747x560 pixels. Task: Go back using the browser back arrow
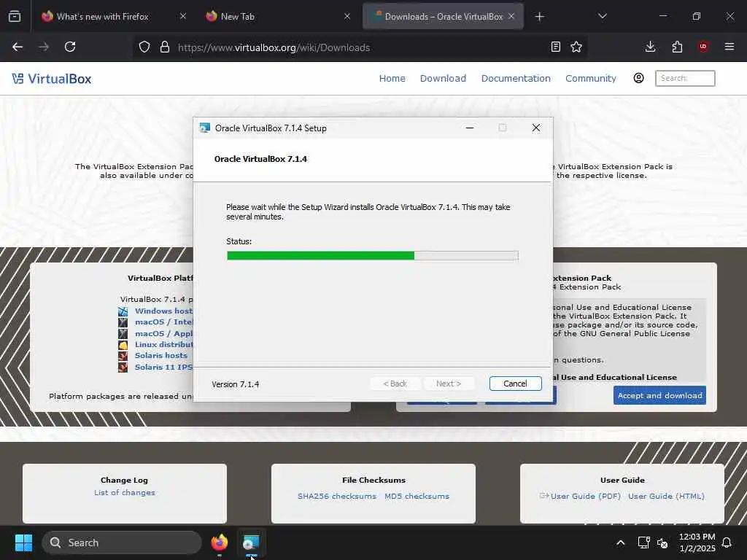coord(18,47)
